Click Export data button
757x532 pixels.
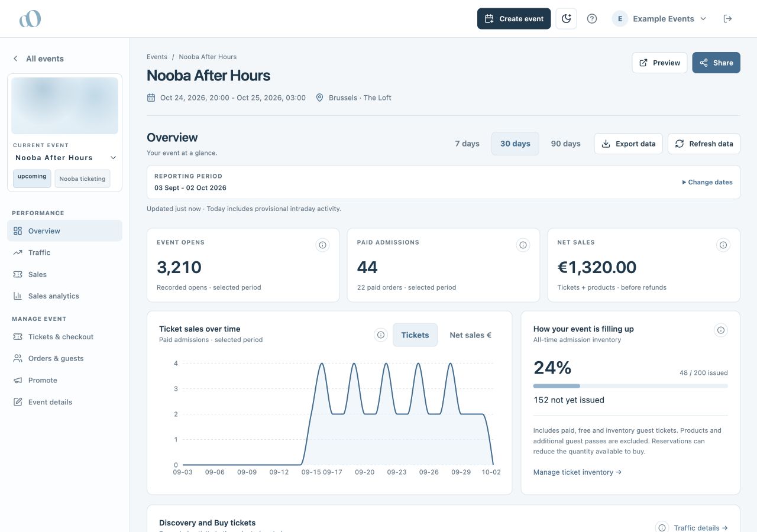pos(628,144)
